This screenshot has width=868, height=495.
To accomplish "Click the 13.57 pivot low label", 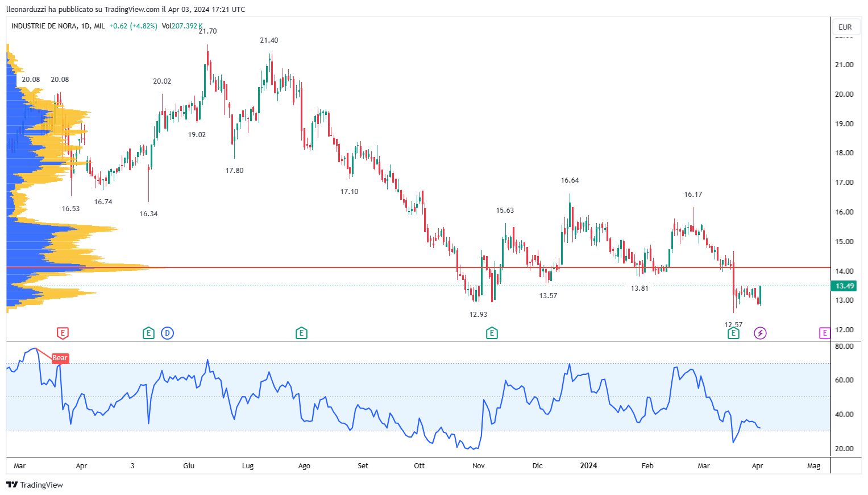I will (549, 296).
